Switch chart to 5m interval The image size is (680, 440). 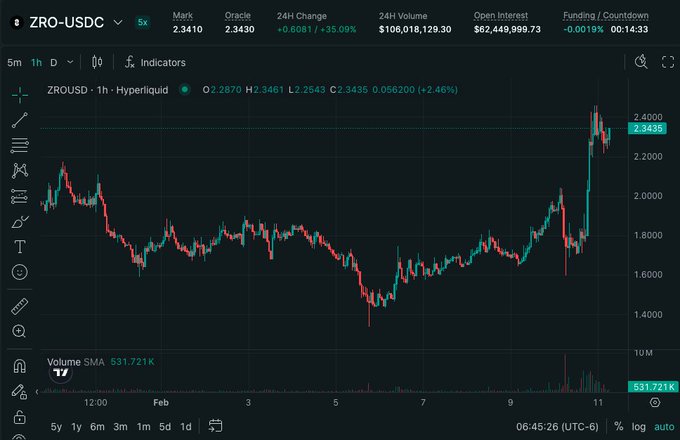pos(14,62)
